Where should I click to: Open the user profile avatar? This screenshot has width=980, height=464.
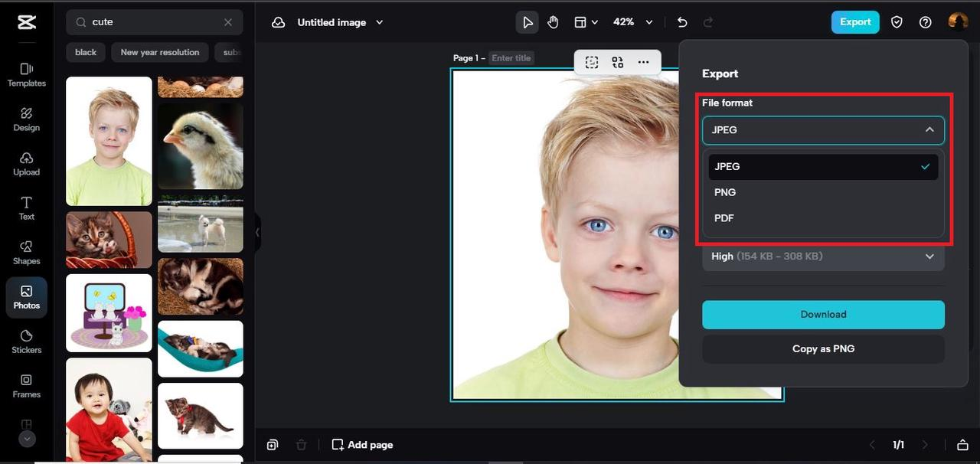[958, 21]
